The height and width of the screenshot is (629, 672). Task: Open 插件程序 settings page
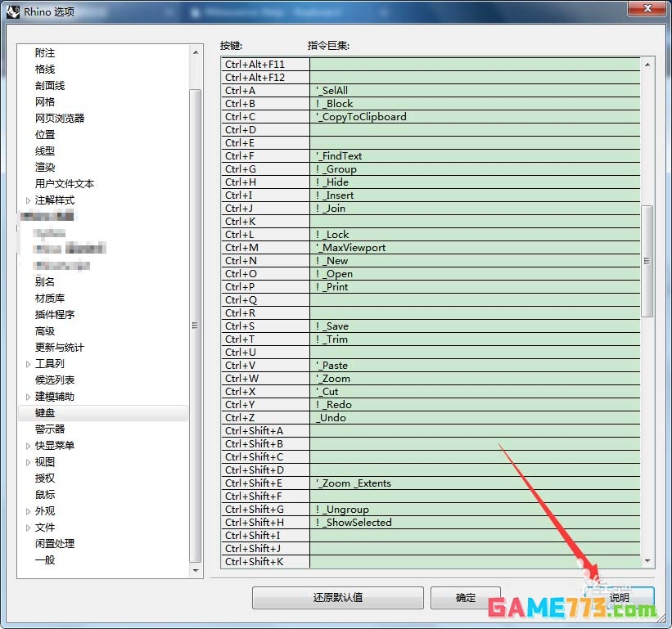[55, 315]
